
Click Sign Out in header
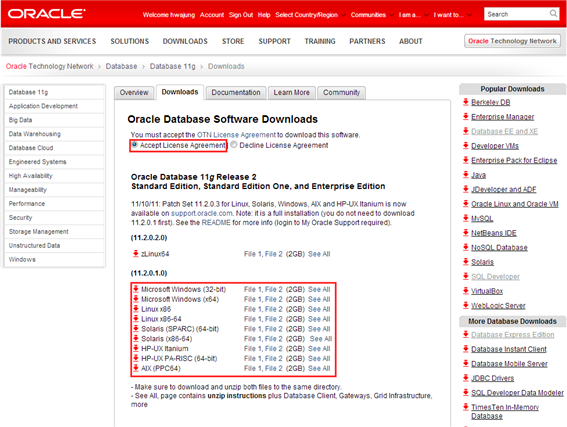(x=241, y=15)
